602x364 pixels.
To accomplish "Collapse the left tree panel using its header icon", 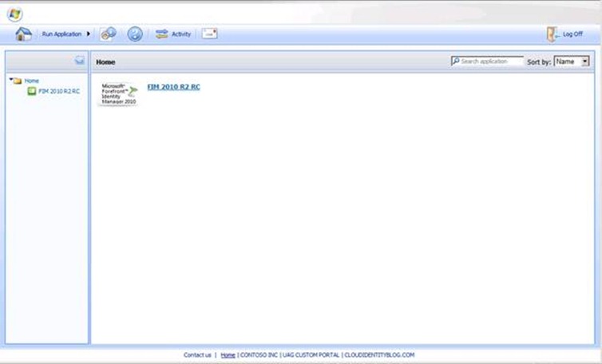I will point(80,61).
